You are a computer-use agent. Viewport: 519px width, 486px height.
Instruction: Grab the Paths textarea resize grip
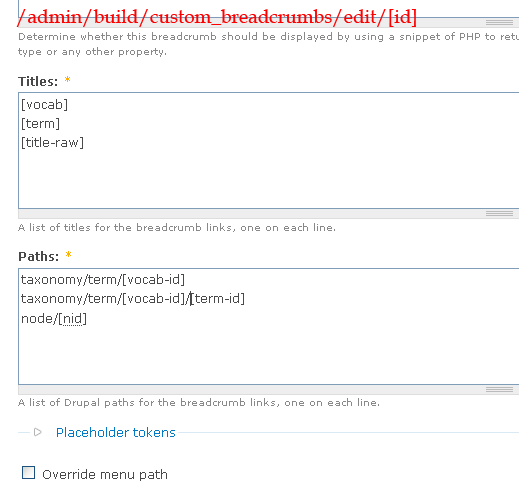click(499, 389)
